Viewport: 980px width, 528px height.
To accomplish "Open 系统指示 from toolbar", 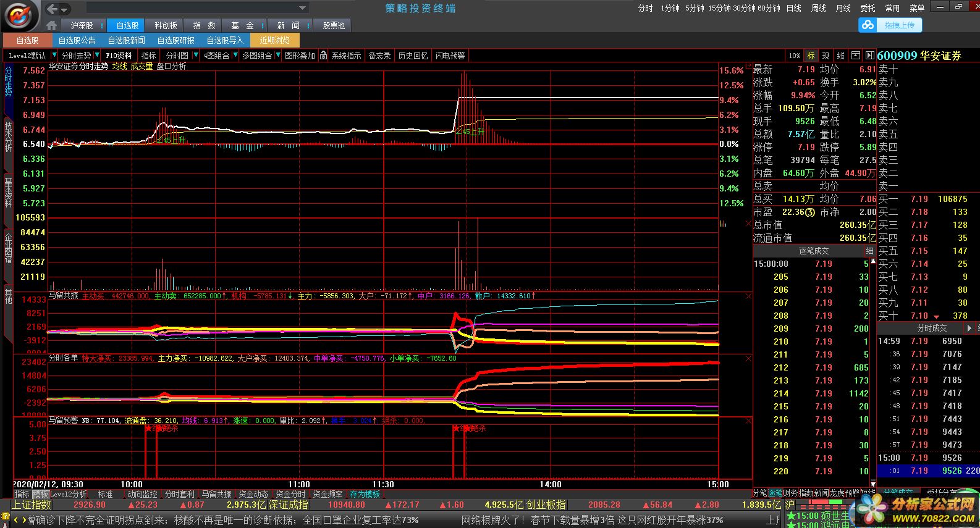I will coord(346,56).
